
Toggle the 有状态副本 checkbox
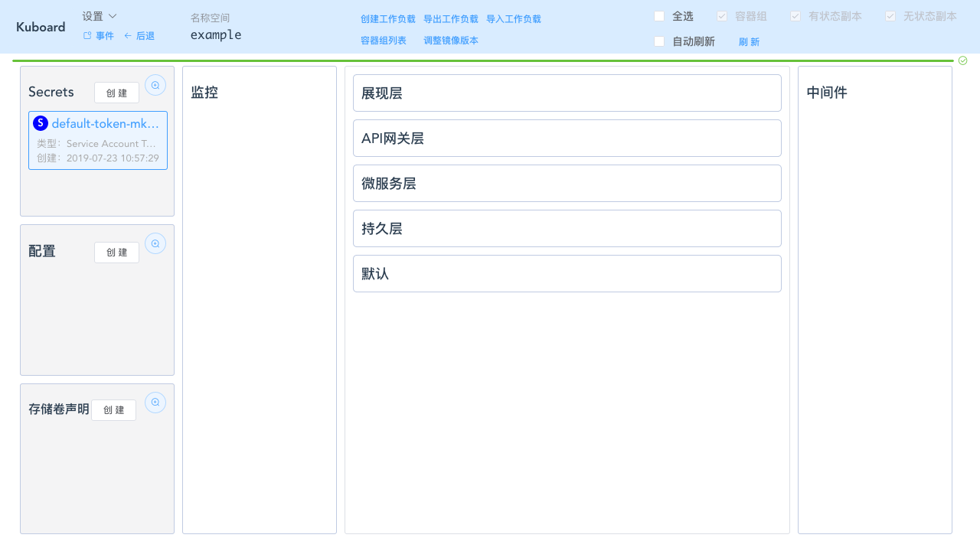pyautogui.click(x=795, y=16)
